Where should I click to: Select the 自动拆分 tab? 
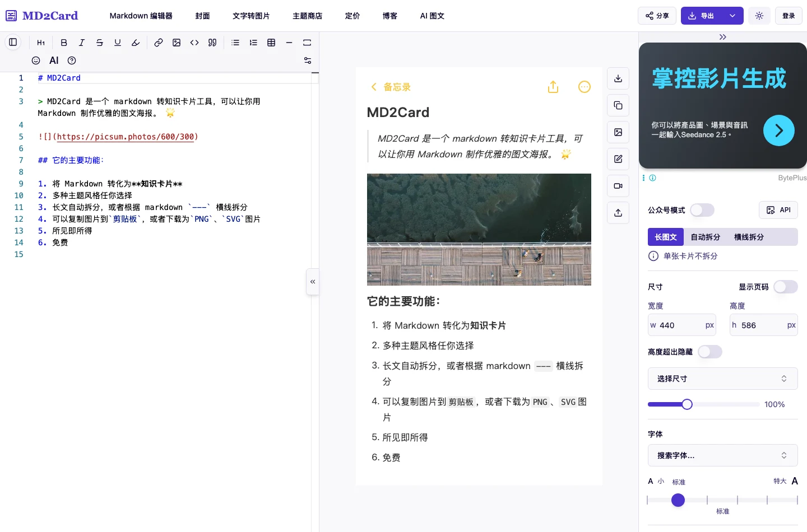[706, 237]
